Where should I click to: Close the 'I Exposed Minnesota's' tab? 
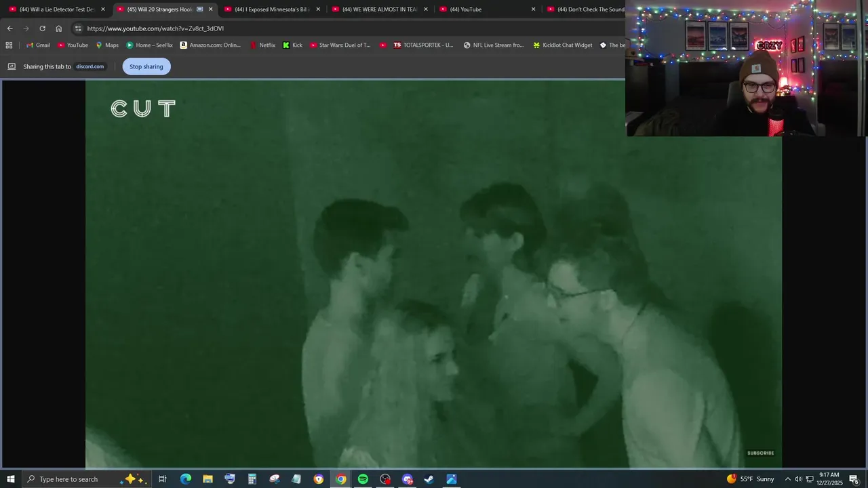[x=318, y=9]
